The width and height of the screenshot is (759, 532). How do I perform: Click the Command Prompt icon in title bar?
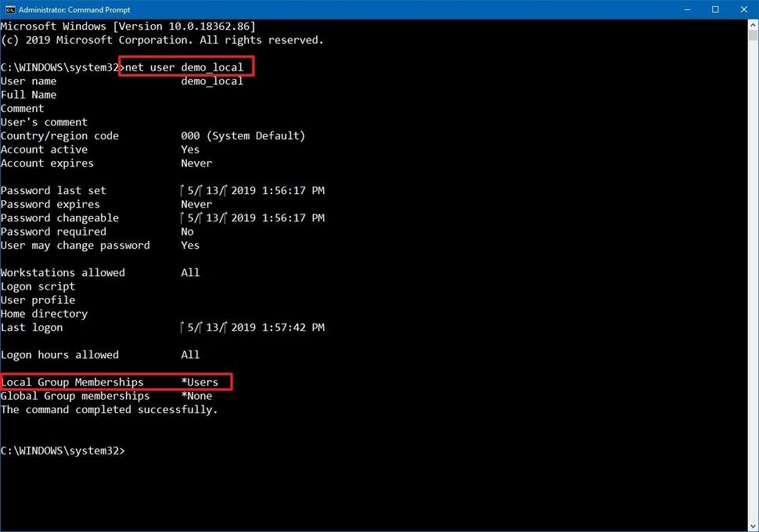9,9
